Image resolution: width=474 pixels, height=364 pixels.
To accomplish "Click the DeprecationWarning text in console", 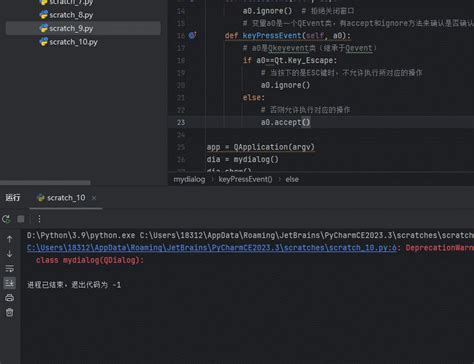I will 440,248.
